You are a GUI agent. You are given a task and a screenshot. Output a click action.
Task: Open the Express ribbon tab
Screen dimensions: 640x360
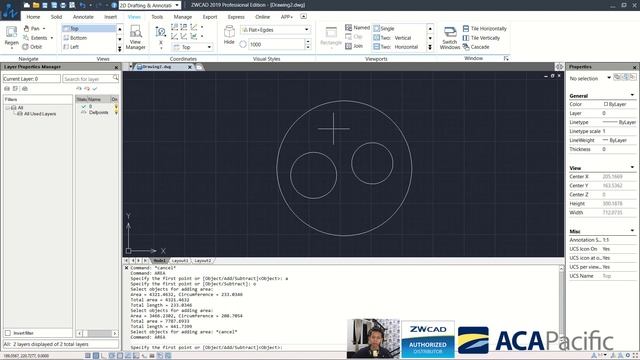point(236,17)
